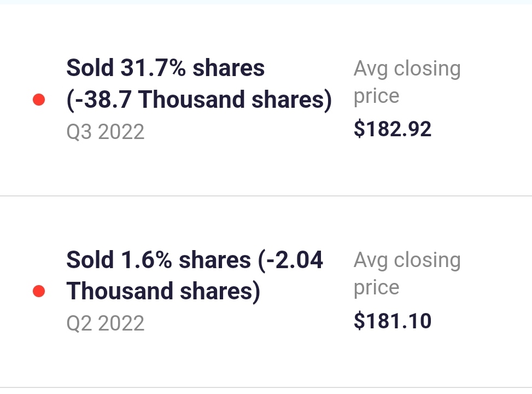Viewport: 532px width, 394px height.
Task: Click divider line between Q3 and Q2 entries
Action: pyautogui.click(x=266, y=195)
